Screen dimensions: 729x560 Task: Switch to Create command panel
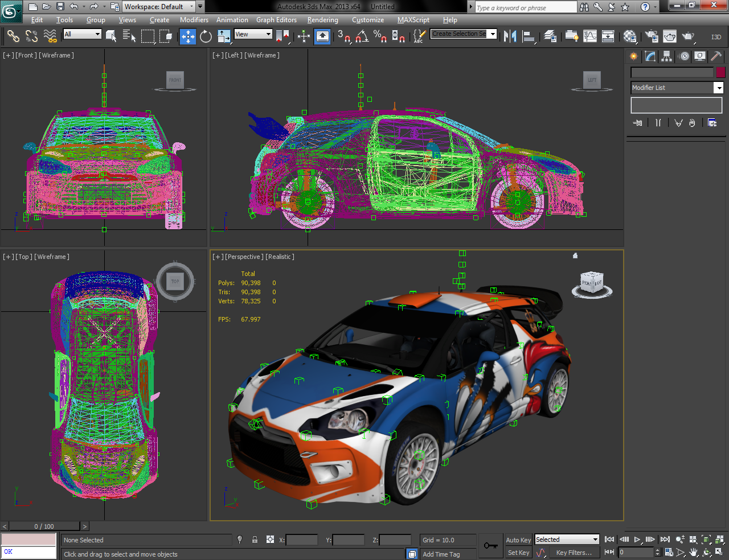[634, 56]
